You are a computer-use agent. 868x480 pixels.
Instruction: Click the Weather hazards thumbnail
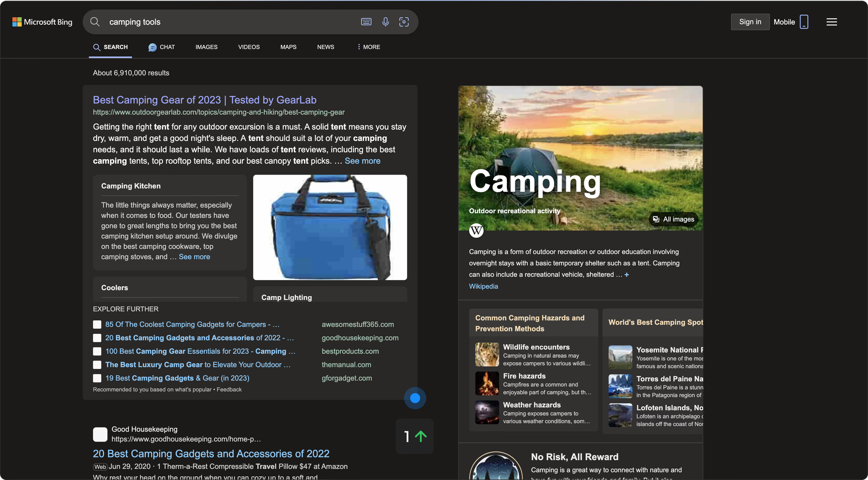pyautogui.click(x=487, y=412)
